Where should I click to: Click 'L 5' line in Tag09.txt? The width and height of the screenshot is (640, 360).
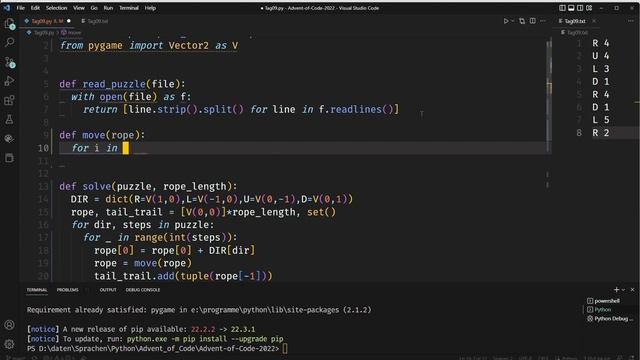(601, 120)
